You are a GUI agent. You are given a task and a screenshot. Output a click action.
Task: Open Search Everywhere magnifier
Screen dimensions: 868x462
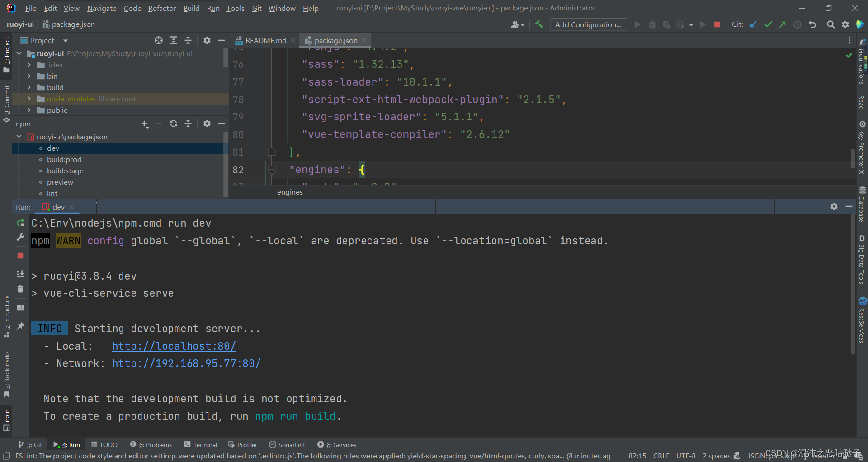tap(830, 24)
